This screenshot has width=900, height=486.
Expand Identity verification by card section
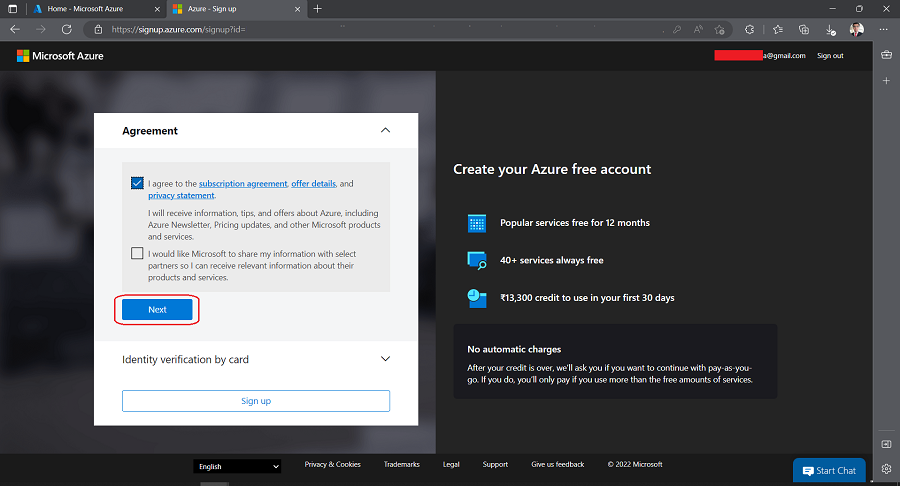[386, 359]
